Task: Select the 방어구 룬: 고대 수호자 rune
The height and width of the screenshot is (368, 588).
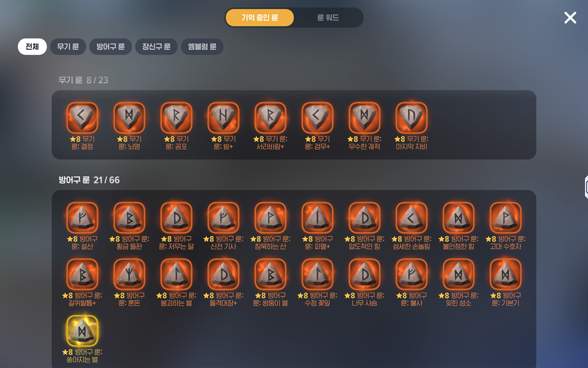Action: (506, 218)
